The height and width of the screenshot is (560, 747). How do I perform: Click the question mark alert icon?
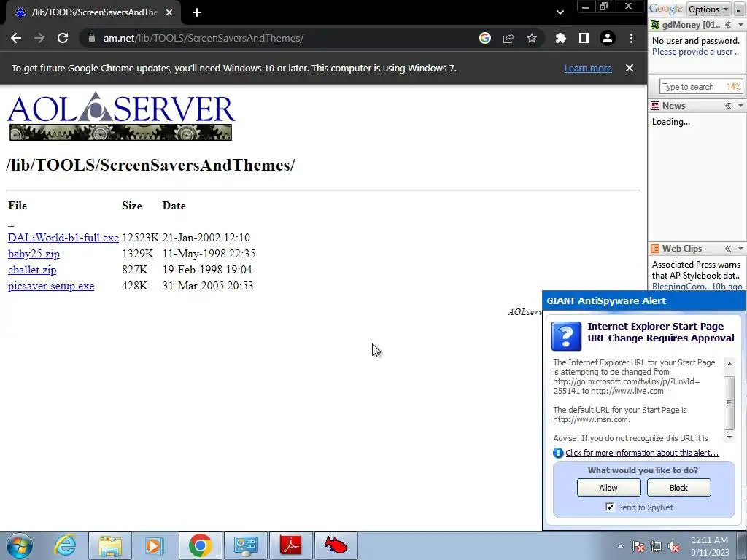point(566,336)
